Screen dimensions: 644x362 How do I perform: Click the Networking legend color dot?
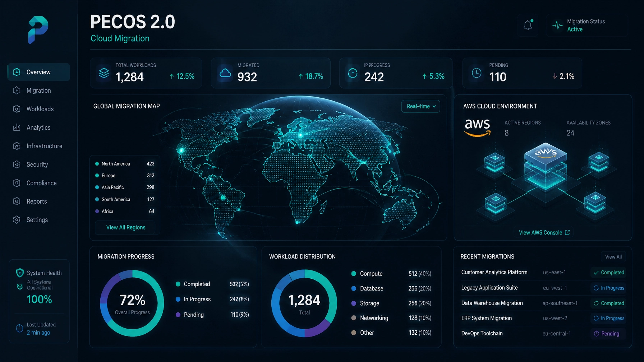coord(354,318)
